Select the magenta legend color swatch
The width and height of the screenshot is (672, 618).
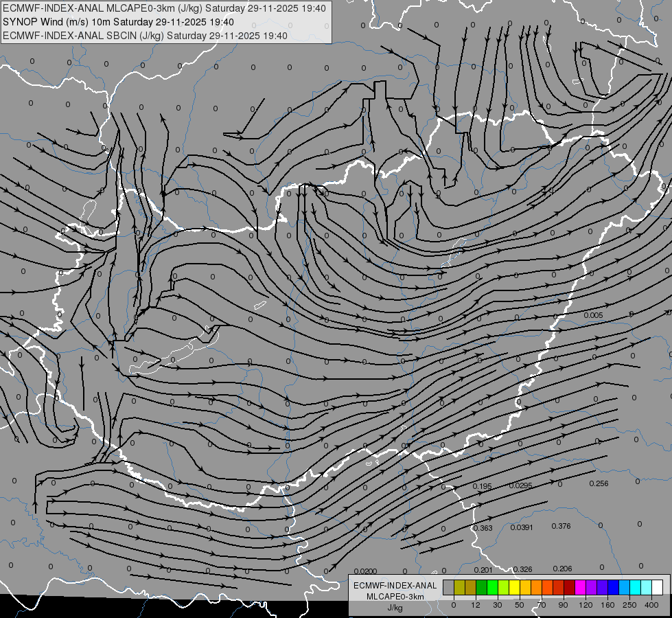580,587
